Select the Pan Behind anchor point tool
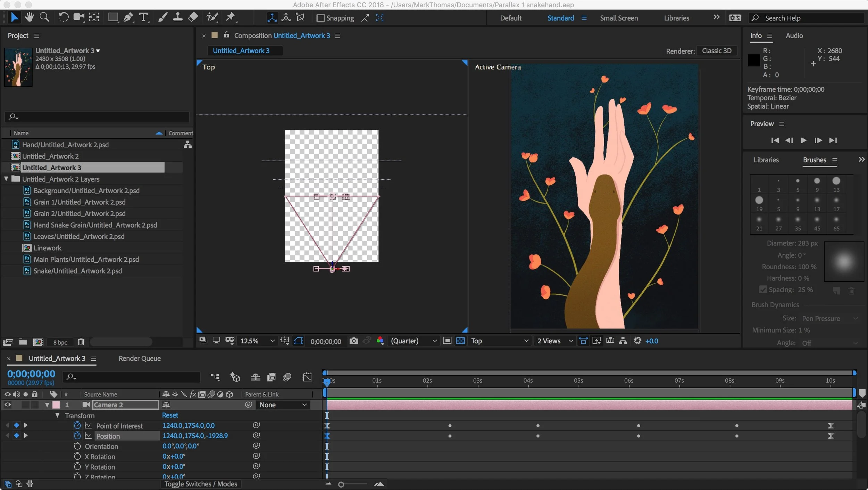Image resolution: width=868 pixels, height=490 pixels. click(94, 17)
